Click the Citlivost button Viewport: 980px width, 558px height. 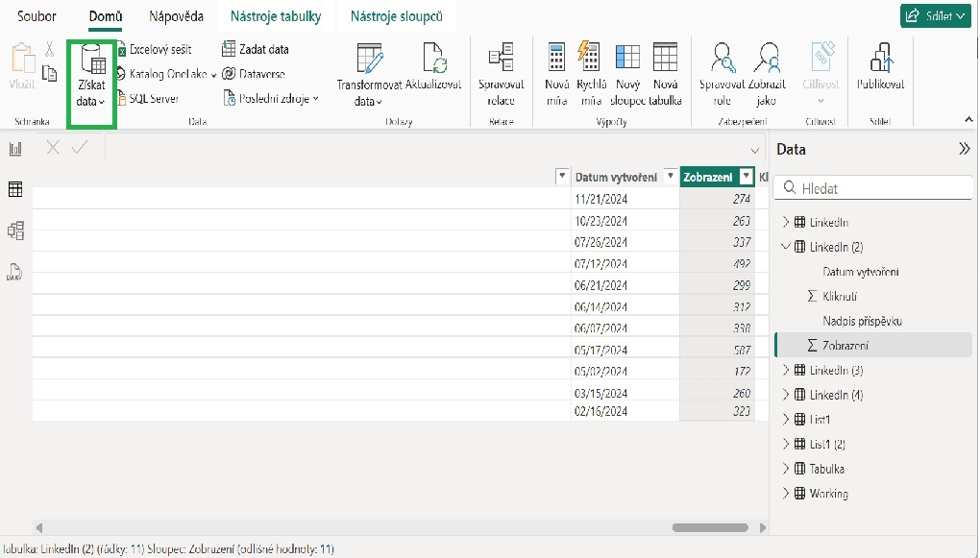(821, 74)
